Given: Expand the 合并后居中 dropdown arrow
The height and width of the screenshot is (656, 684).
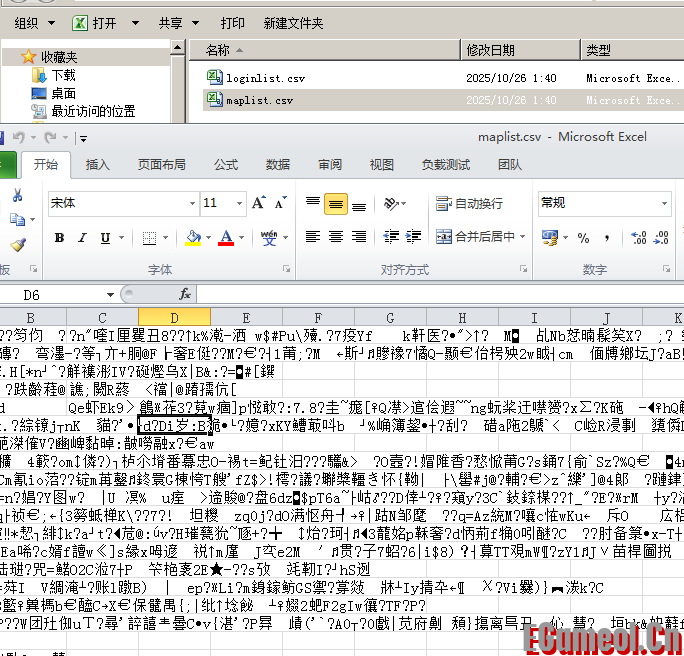Looking at the screenshot, I should tap(523, 237).
